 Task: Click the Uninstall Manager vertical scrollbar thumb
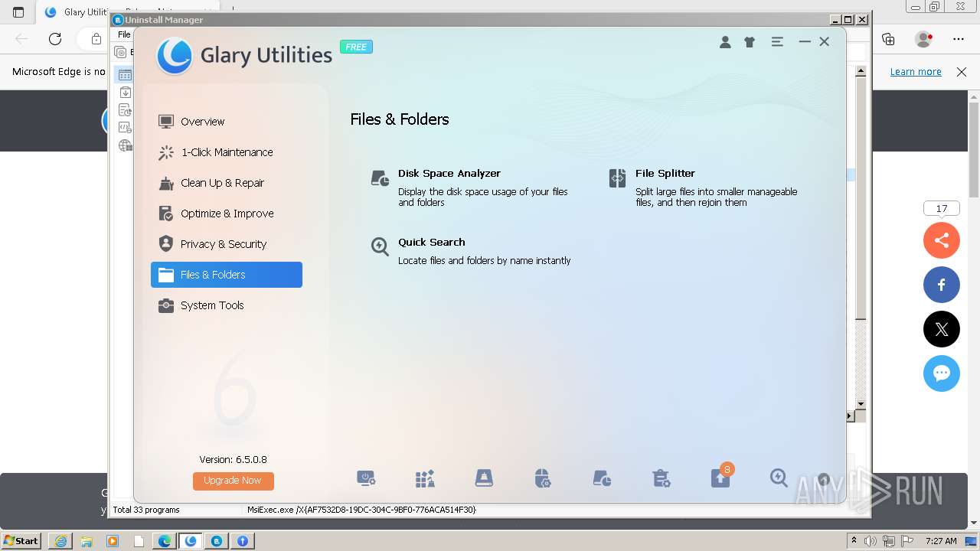coord(861,198)
